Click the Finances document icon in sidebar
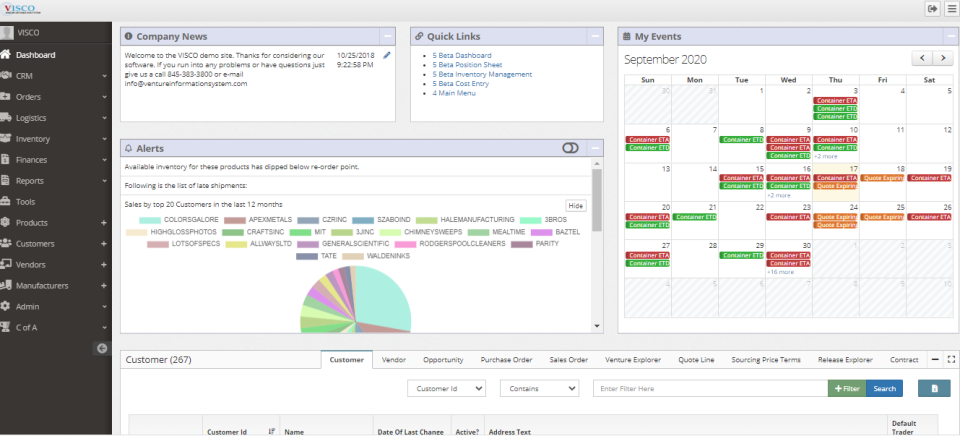 pyautogui.click(x=5, y=159)
